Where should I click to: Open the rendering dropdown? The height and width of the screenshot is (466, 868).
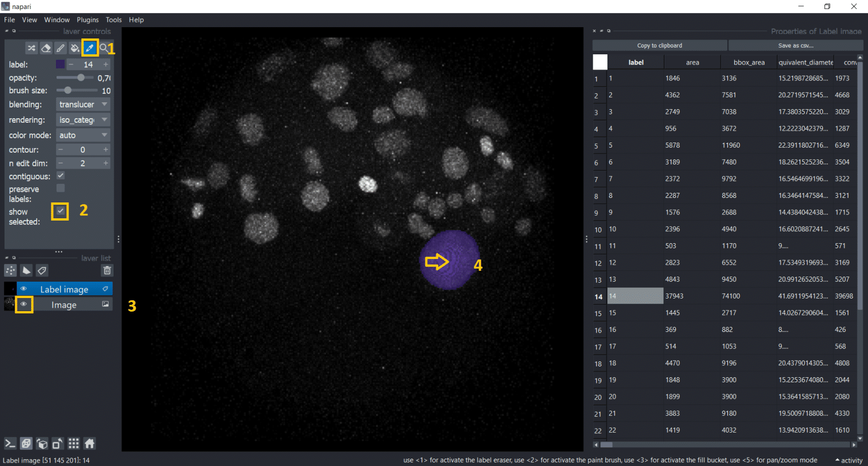[83, 119]
